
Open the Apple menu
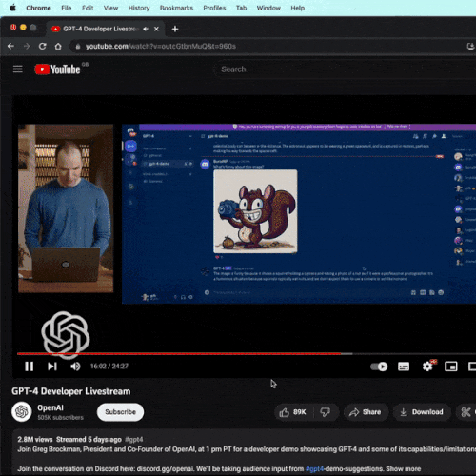click(13, 8)
